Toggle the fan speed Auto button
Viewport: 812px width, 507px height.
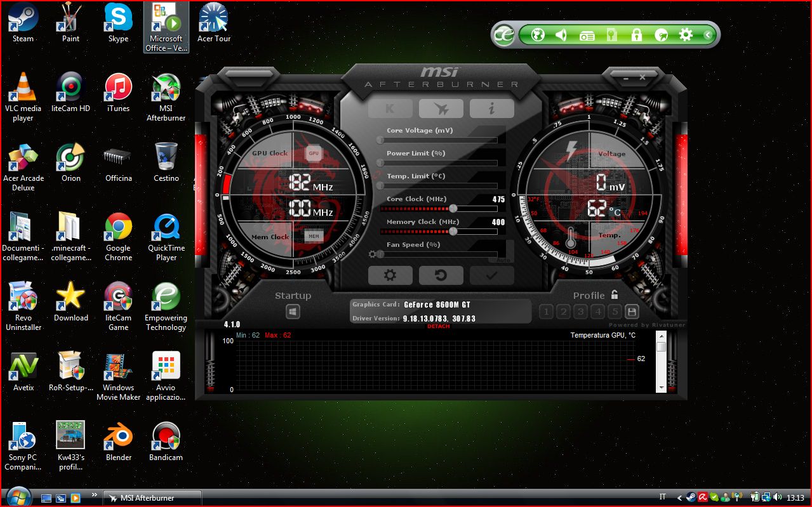coord(503,260)
